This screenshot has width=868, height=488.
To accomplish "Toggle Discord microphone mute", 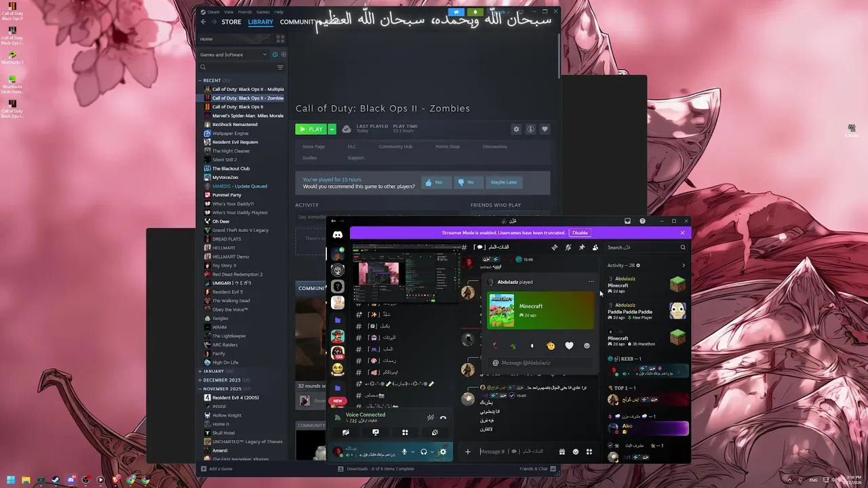I will [404, 452].
